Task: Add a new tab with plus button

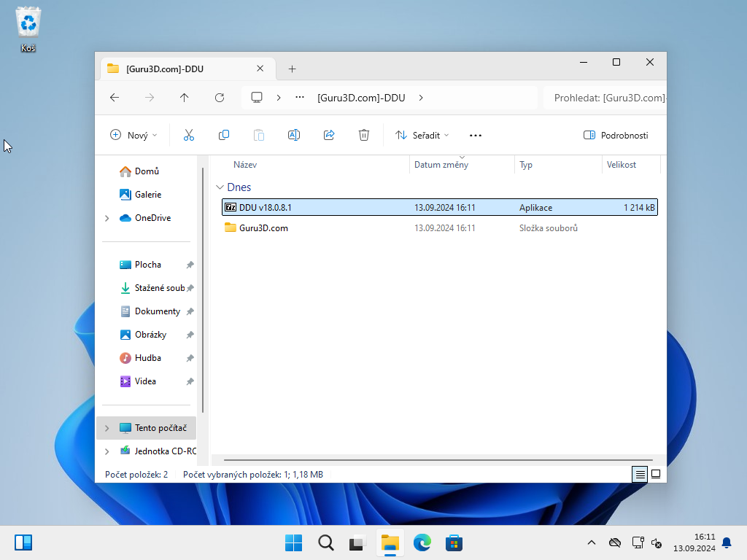Action: click(x=292, y=69)
